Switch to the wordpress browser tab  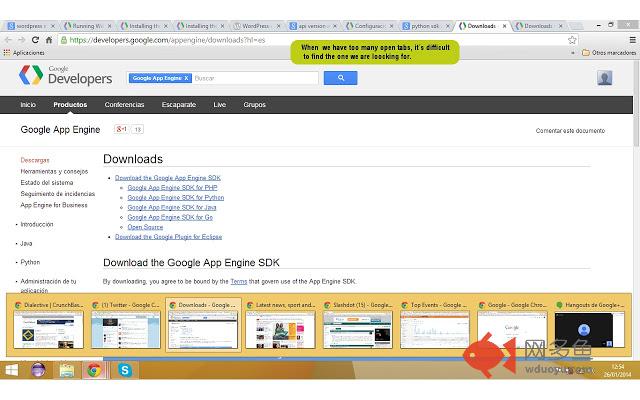pyautogui.click(x=32, y=26)
